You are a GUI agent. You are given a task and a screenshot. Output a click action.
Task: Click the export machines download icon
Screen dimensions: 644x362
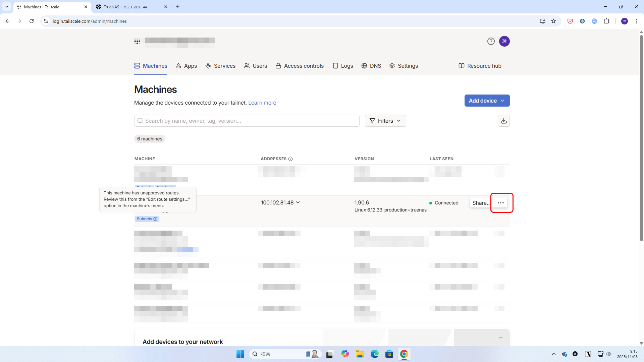(x=503, y=121)
